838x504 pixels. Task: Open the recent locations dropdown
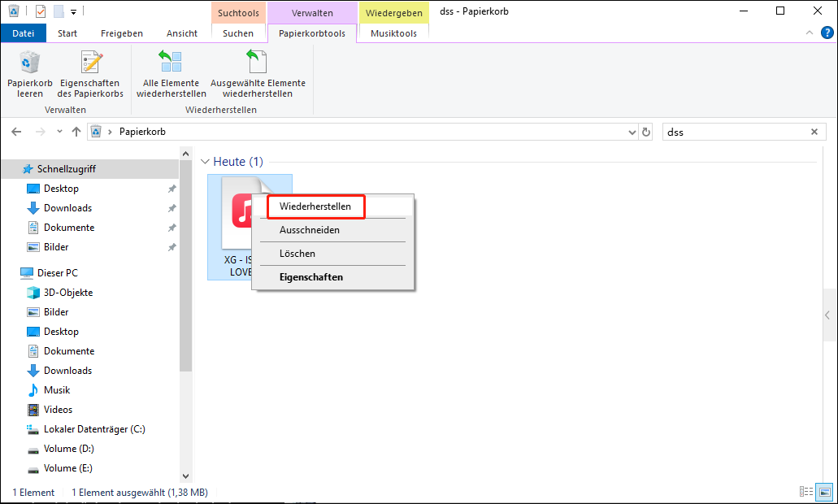(59, 132)
